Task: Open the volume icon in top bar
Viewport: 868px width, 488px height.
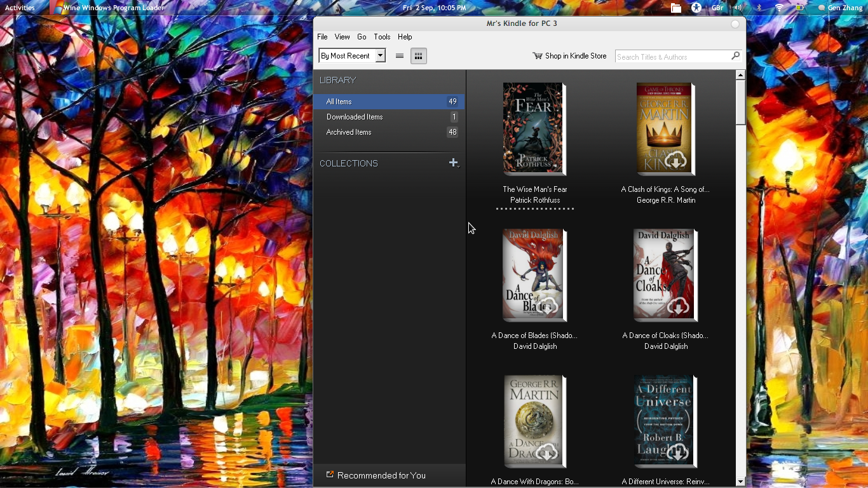Action: point(738,8)
